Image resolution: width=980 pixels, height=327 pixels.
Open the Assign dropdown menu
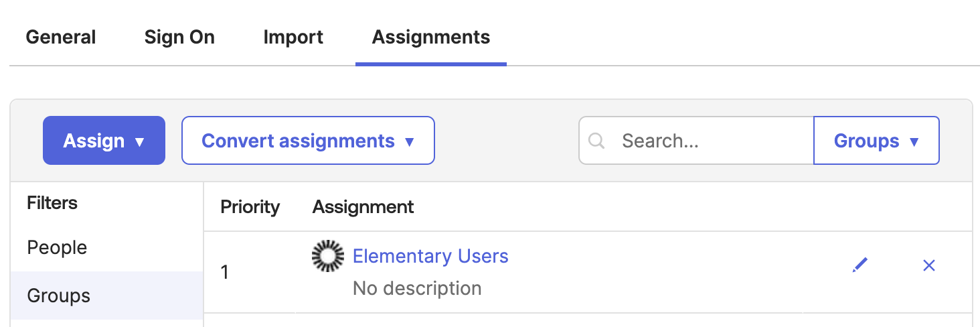click(x=104, y=141)
